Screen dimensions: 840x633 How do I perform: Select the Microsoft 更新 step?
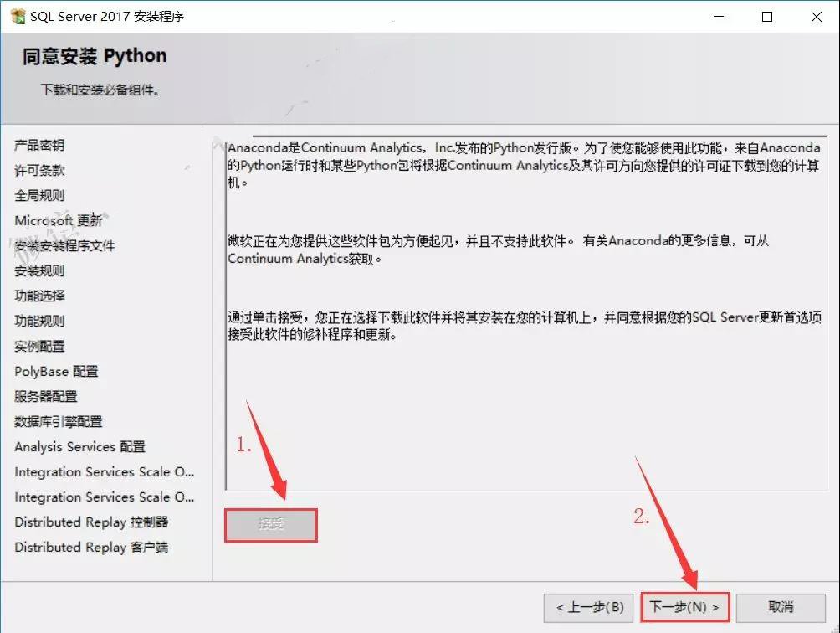click(59, 220)
